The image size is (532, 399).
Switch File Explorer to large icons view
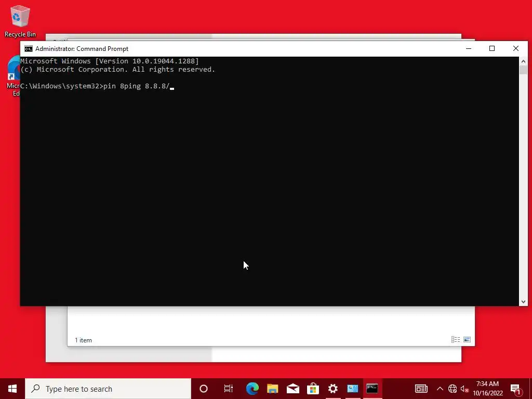[x=467, y=340]
